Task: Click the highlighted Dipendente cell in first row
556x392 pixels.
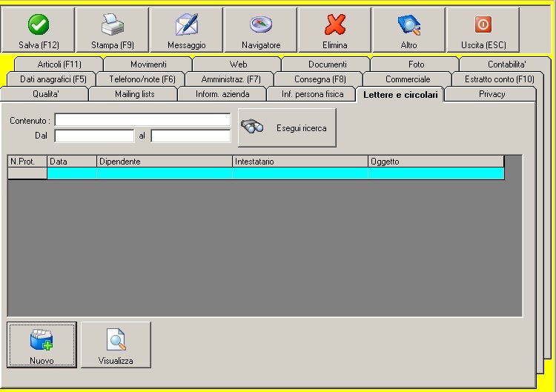Action: pyautogui.click(x=165, y=173)
